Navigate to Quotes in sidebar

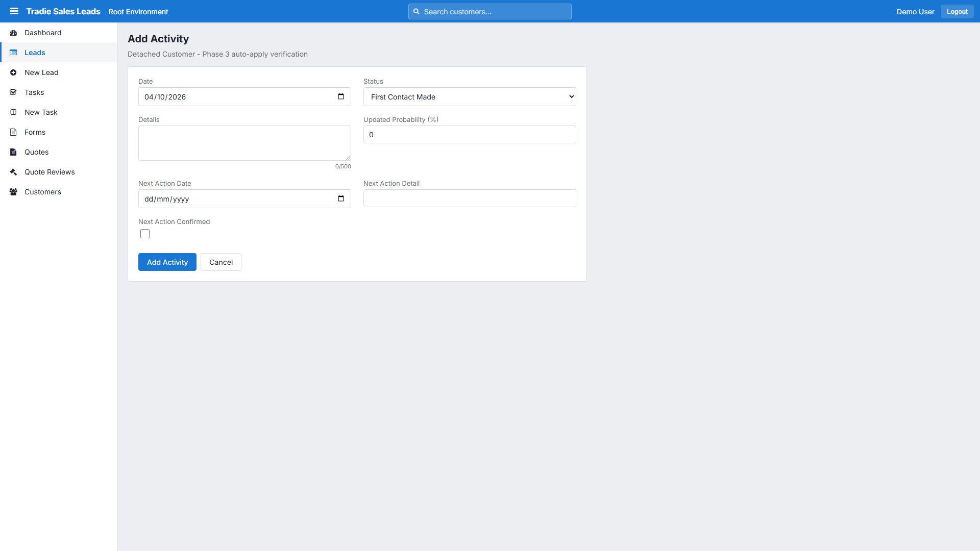(59, 152)
